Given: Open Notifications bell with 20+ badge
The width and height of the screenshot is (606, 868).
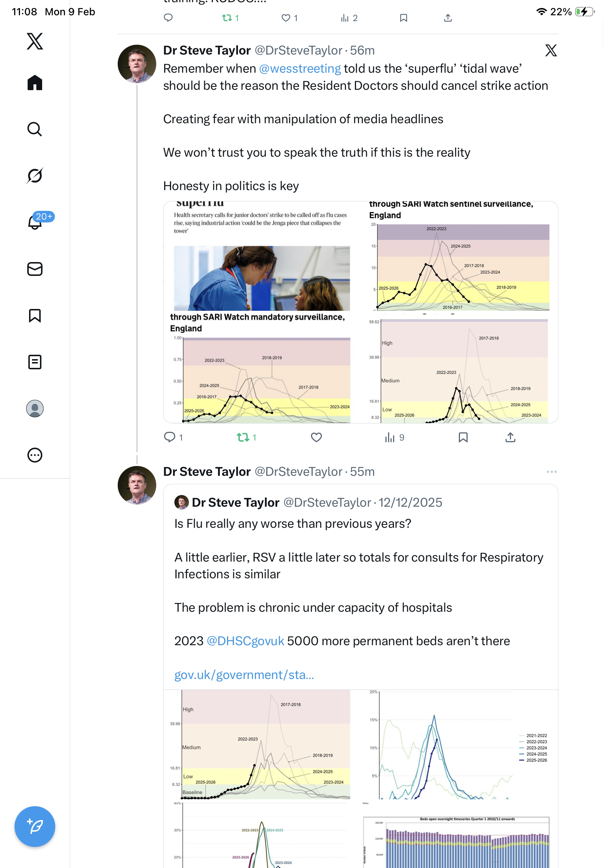Looking at the screenshot, I should click(x=35, y=222).
